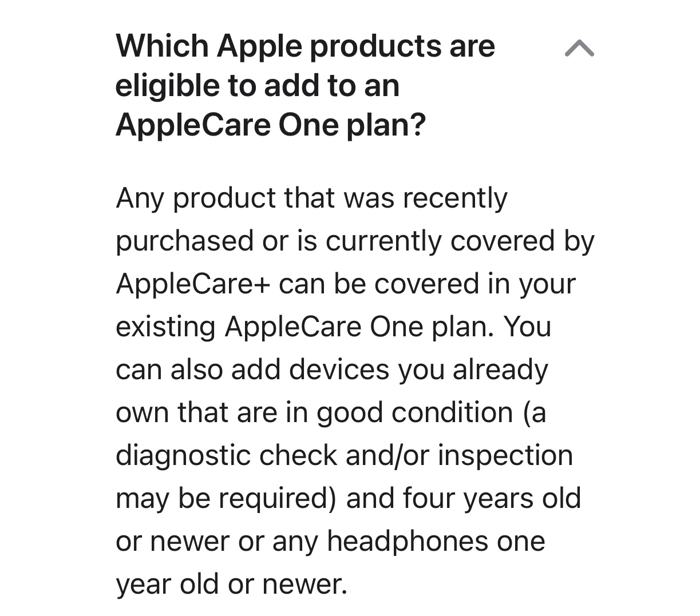This screenshot has width=700, height=616.
Task: Click the final 'year old or newer.' line
Action: (x=231, y=584)
